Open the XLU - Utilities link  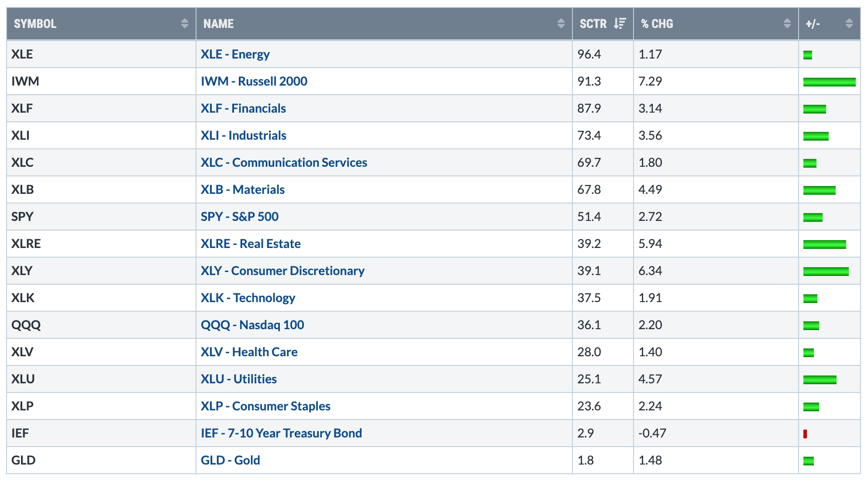(x=238, y=379)
